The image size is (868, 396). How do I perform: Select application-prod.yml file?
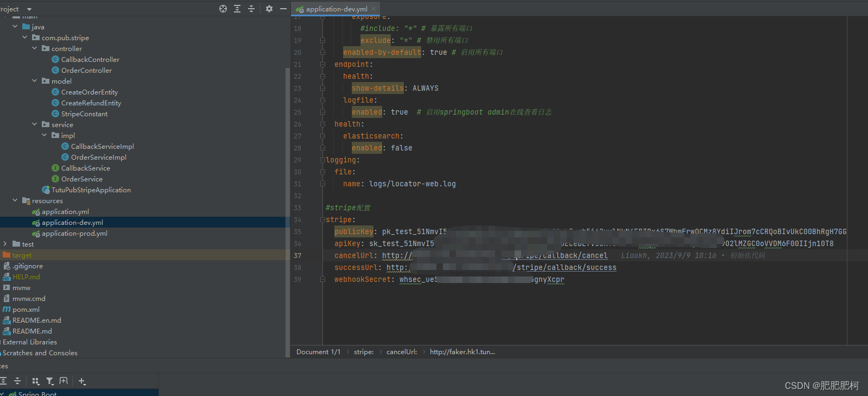(74, 233)
